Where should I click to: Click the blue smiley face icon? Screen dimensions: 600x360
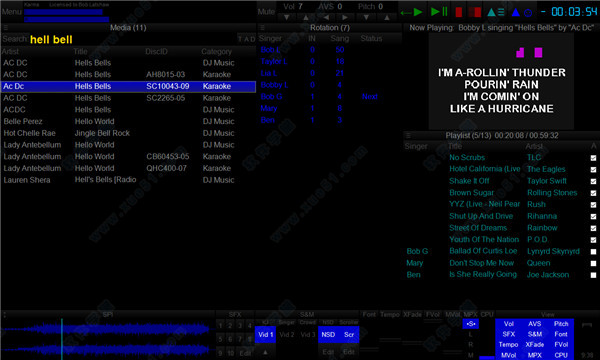pos(528,13)
